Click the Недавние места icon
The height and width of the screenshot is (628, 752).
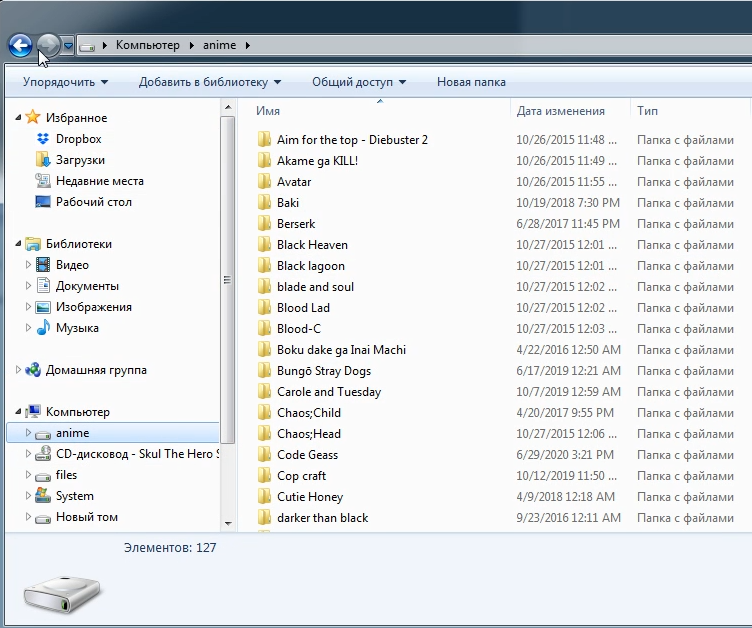[x=43, y=181]
